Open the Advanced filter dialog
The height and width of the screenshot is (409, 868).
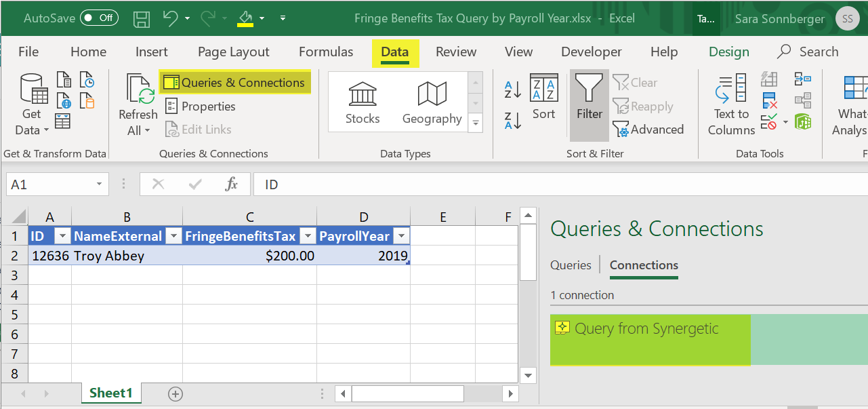tap(648, 129)
